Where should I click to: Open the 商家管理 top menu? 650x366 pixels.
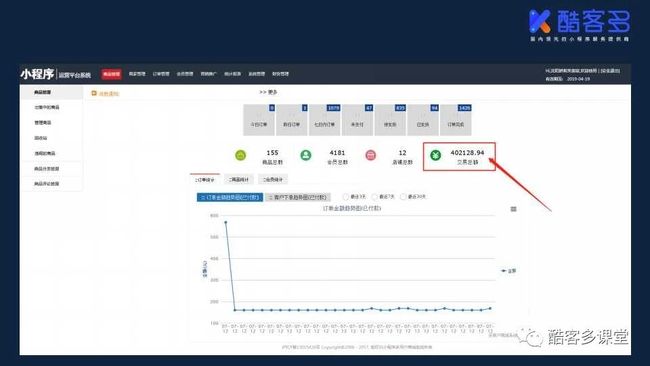(x=137, y=74)
